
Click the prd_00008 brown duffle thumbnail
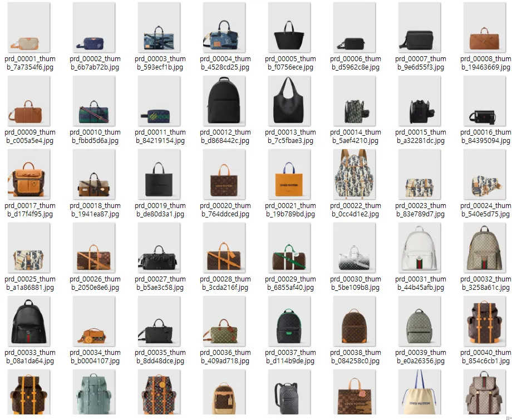click(484, 27)
